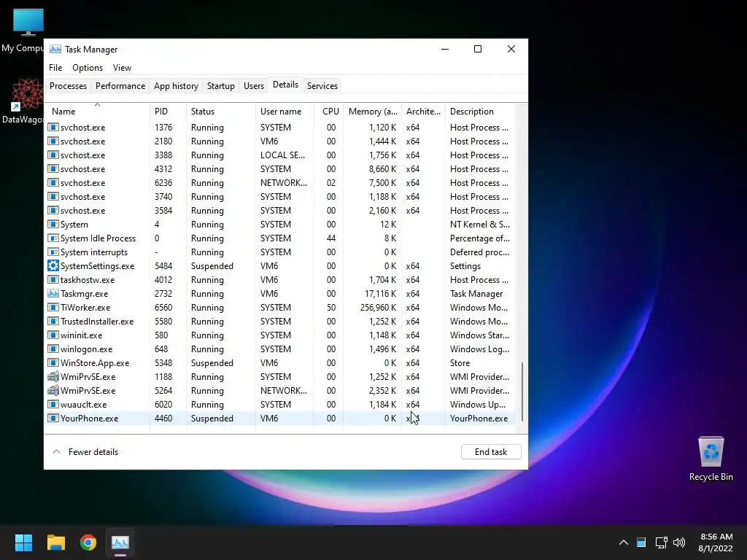Viewport: 747px width, 560px height.
Task: Click the NT Kernel & S... description
Action: 480,225
